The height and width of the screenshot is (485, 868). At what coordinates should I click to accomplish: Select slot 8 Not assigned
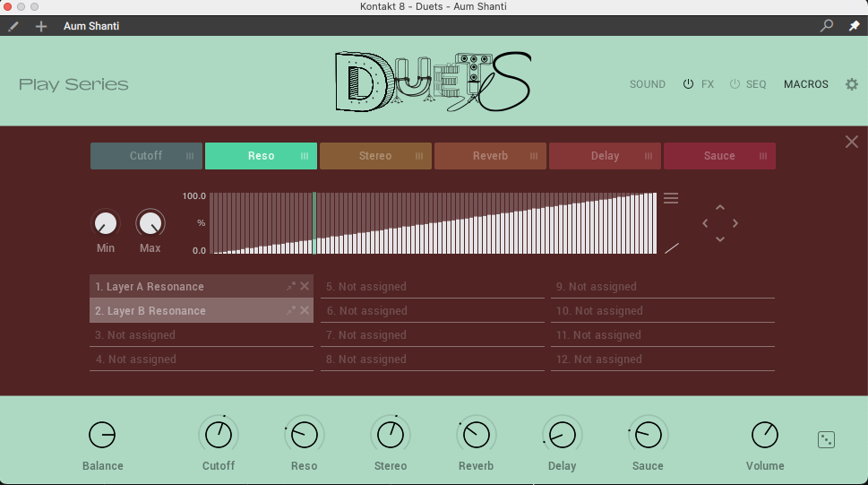(433, 359)
